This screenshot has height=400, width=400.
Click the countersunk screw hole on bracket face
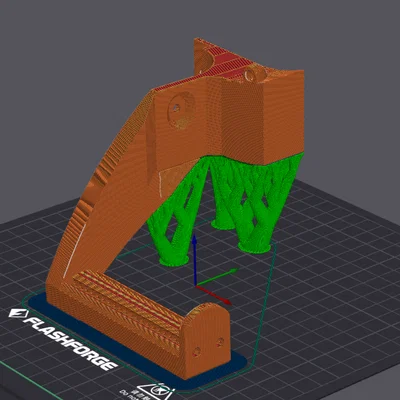click(178, 109)
